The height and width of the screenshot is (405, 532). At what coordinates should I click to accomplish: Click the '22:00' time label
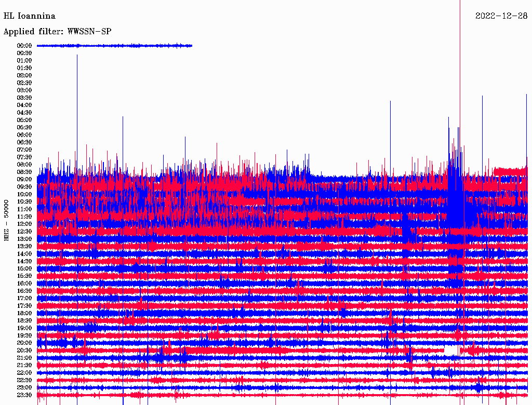point(24,373)
